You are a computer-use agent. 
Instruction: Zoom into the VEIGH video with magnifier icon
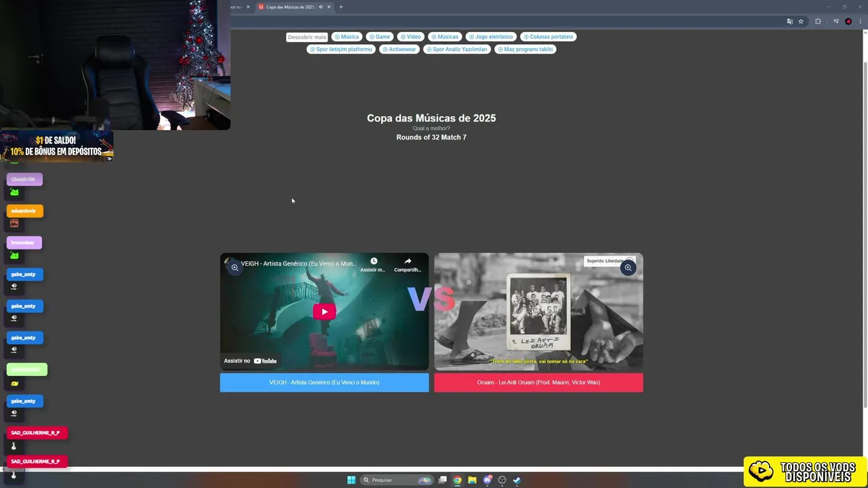235,268
